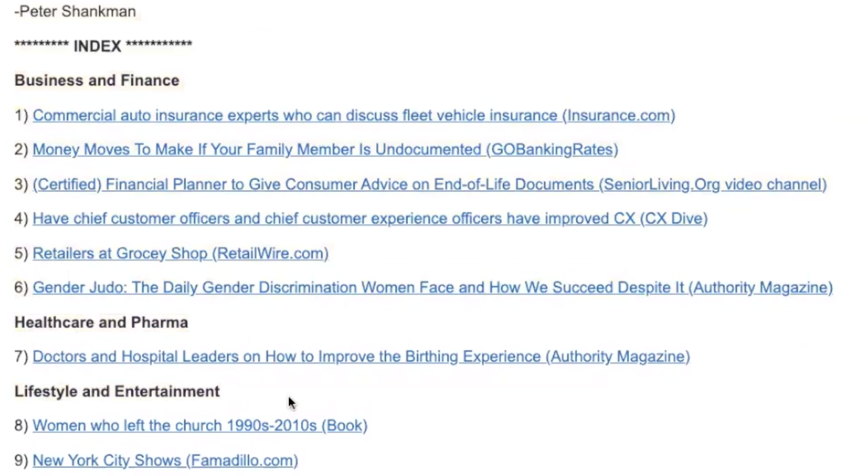The height and width of the screenshot is (476, 868).
Task: Click the INDEX title text
Action: (98, 46)
